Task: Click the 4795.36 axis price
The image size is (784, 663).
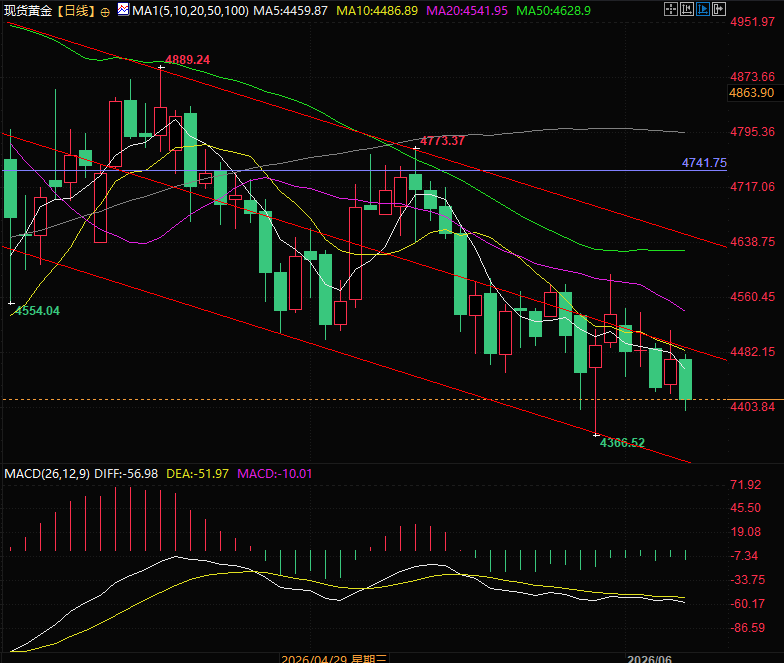Action: click(752, 132)
